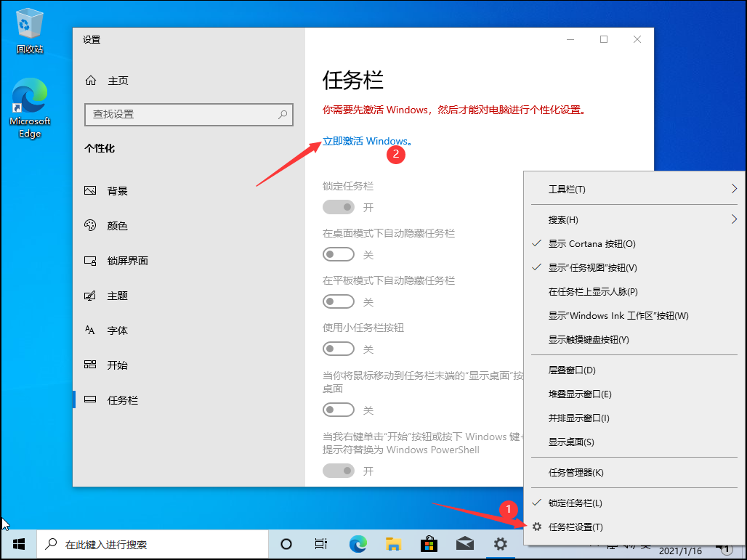Click the Cortana circle on taskbar
Viewport: 747px width, 560px height.
pos(286,544)
